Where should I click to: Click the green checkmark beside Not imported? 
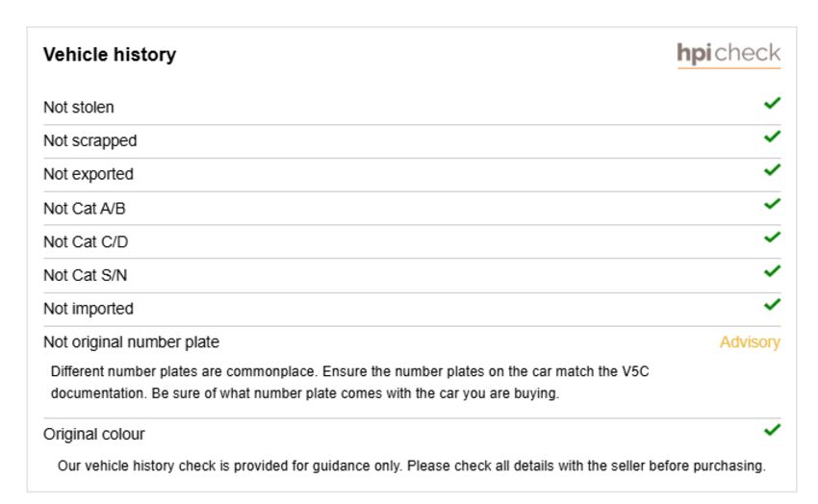pyautogui.click(x=772, y=304)
